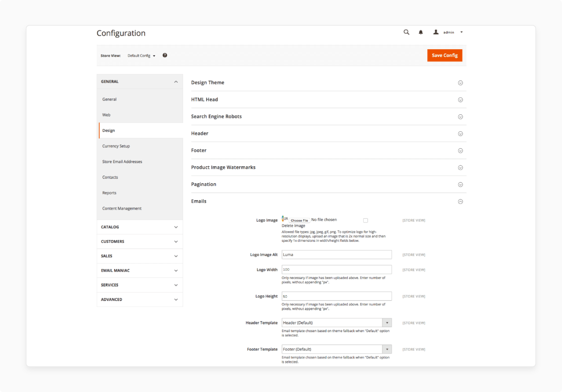
Task: Open the Header Template dropdown
Action: [x=387, y=323]
